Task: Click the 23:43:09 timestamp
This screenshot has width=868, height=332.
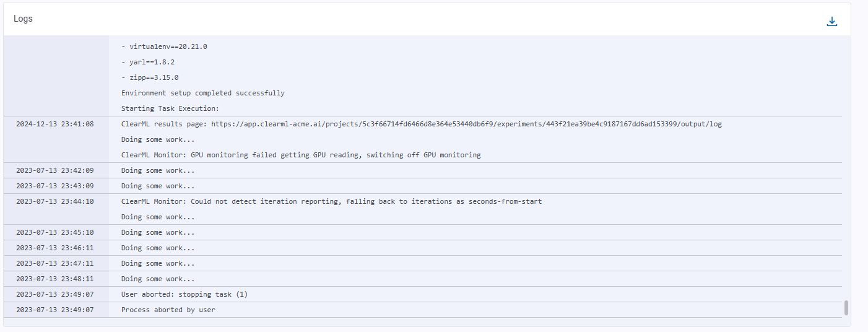Action: [55, 186]
